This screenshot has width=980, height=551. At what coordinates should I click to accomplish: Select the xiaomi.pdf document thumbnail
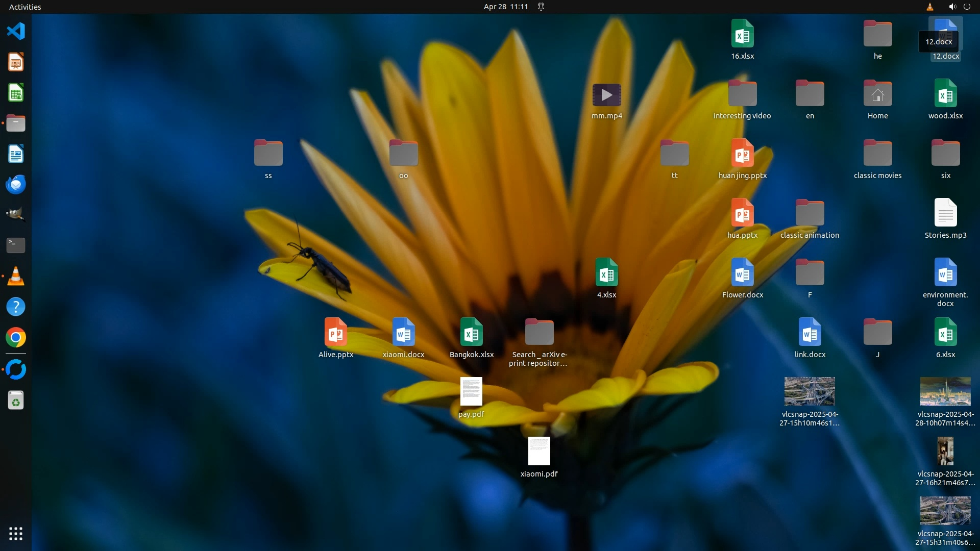tap(539, 451)
